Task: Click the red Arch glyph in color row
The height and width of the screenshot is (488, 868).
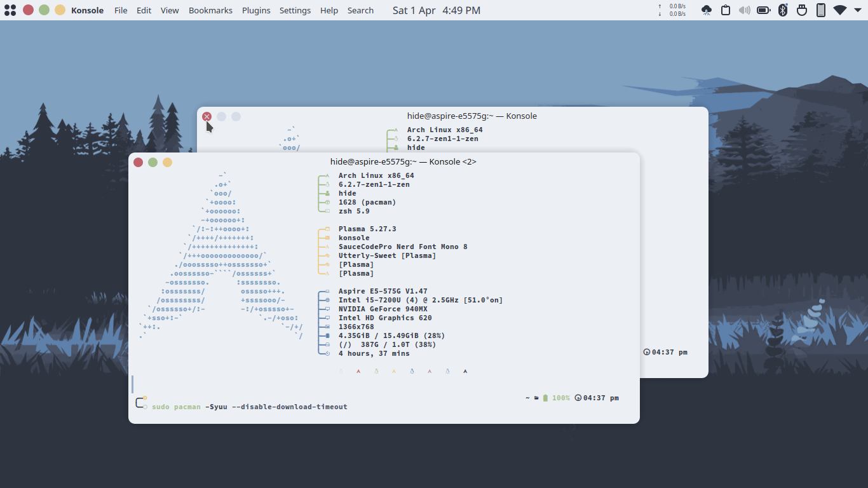Action: click(358, 371)
